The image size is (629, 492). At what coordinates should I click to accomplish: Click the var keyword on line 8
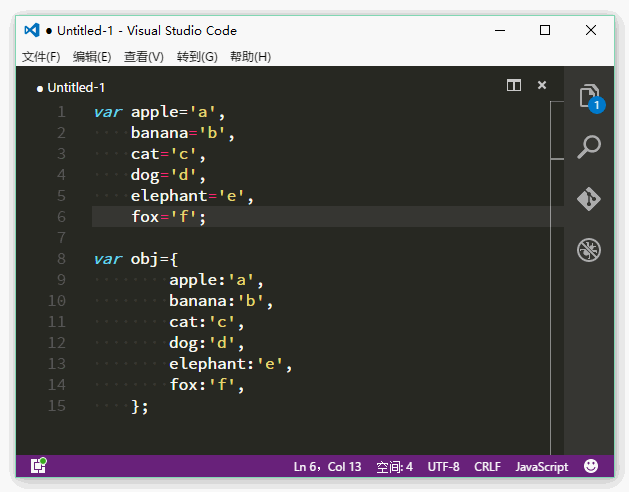pos(108,259)
